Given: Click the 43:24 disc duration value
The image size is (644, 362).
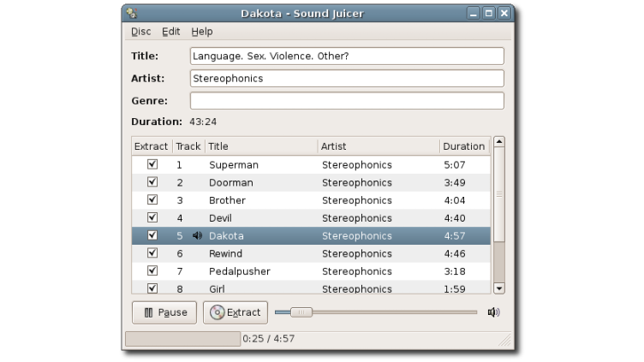Looking at the screenshot, I should [x=203, y=122].
